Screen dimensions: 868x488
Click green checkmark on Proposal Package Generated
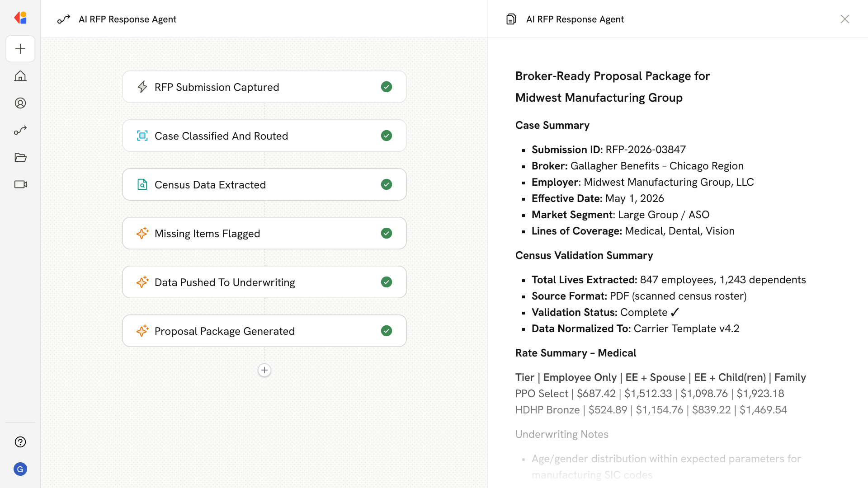(x=386, y=331)
